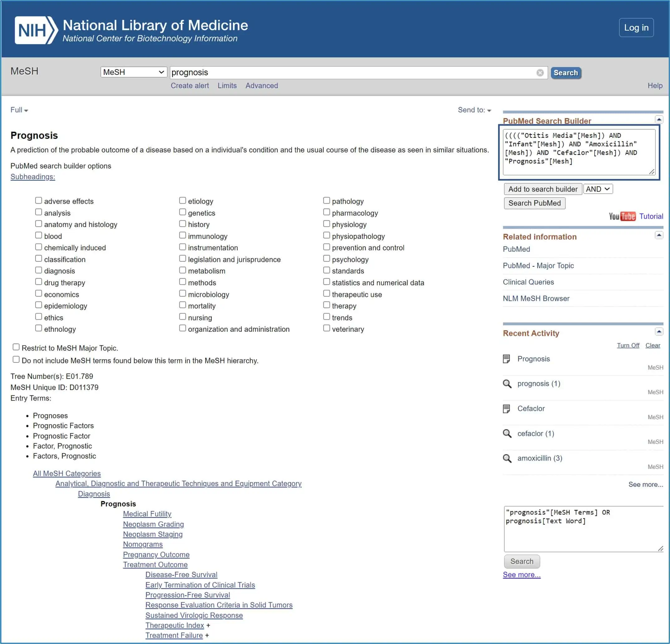Open the Full display format menu
The width and height of the screenshot is (670, 644).
19,110
